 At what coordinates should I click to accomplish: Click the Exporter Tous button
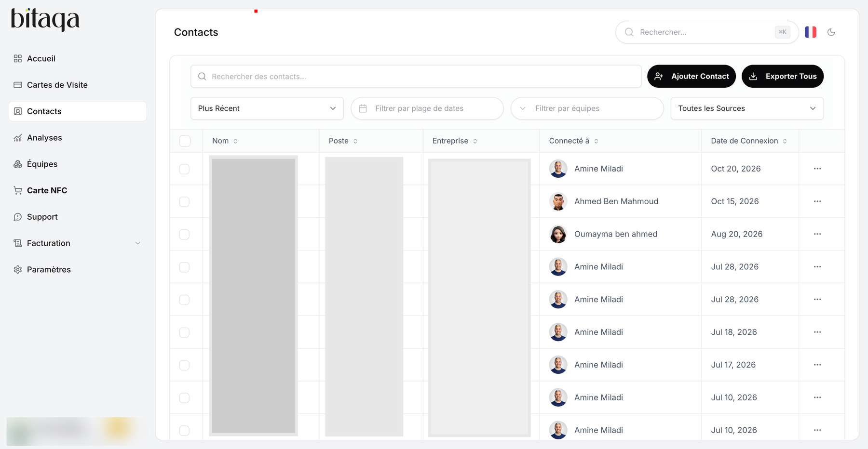click(783, 76)
